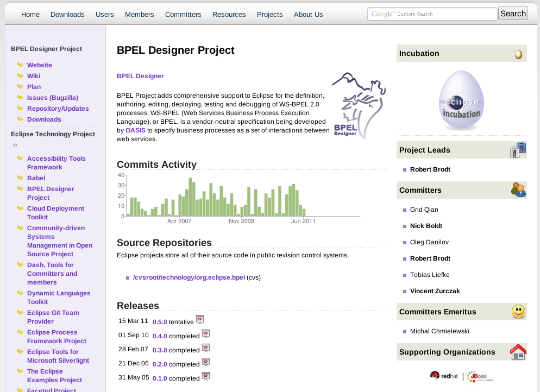Open Community-driven Systems Management project link
This screenshot has height=392, width=540.
click(60, 241)
